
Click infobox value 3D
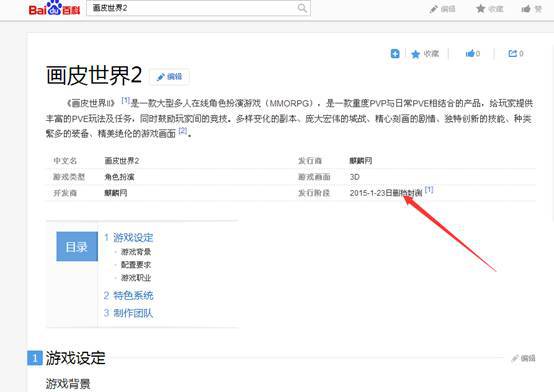pyautogui.click(x=355, y=177)
